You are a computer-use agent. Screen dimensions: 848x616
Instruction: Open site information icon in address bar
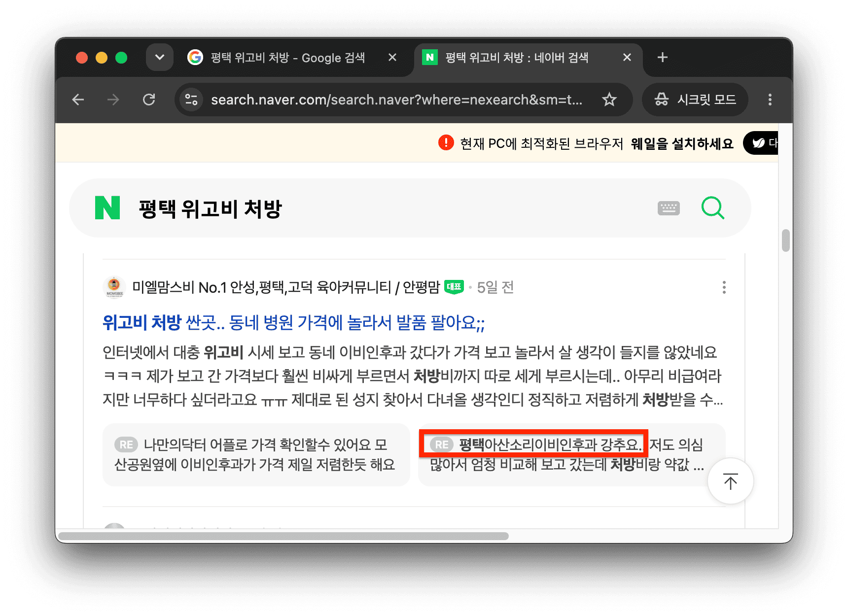[191, 100]
